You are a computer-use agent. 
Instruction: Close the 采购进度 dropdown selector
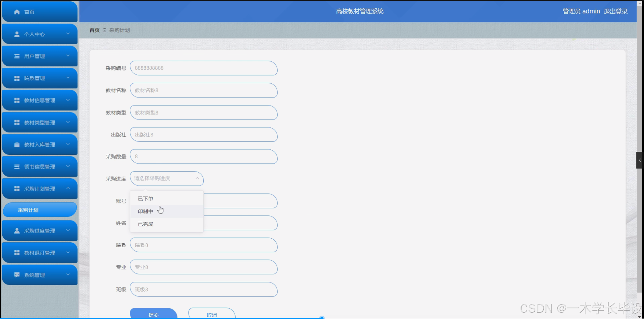[166, 179]
